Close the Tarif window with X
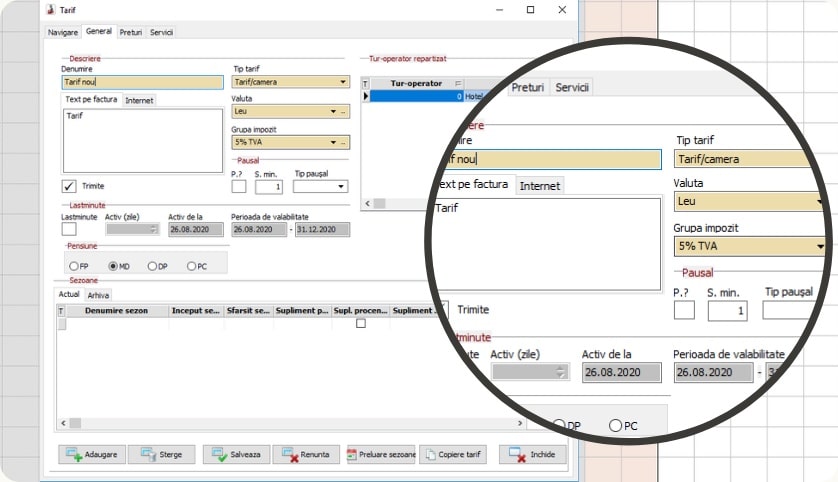Viewport: 838px width, 482px height. (x=562, y=10)
